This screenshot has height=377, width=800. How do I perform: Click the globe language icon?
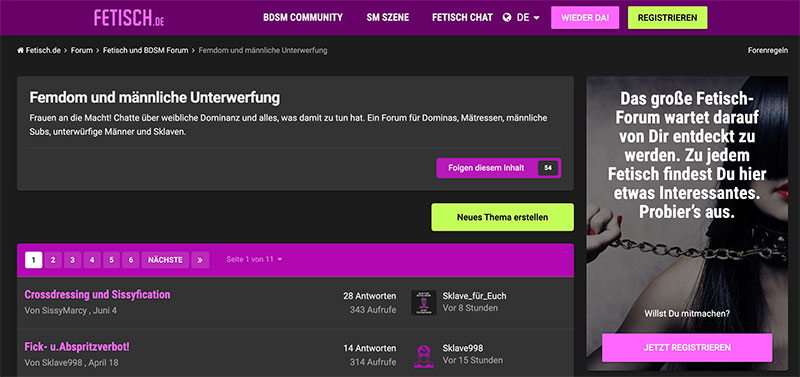tap(507, 18)
